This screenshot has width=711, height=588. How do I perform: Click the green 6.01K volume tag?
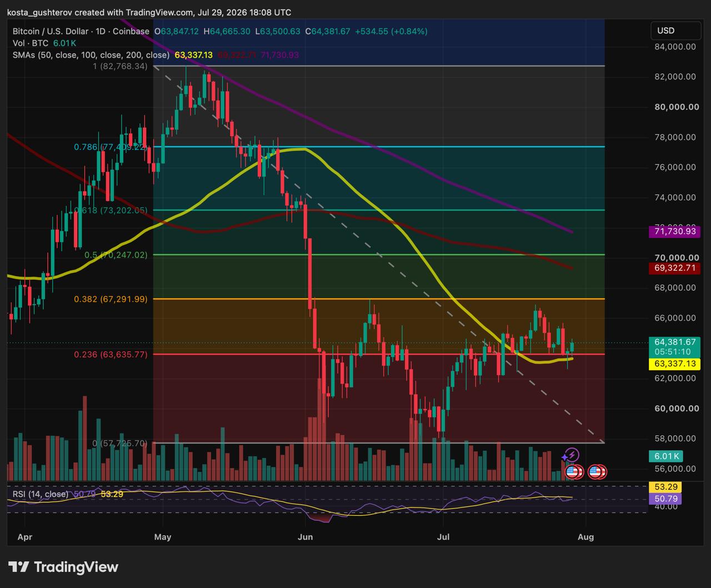click(666, 456)
